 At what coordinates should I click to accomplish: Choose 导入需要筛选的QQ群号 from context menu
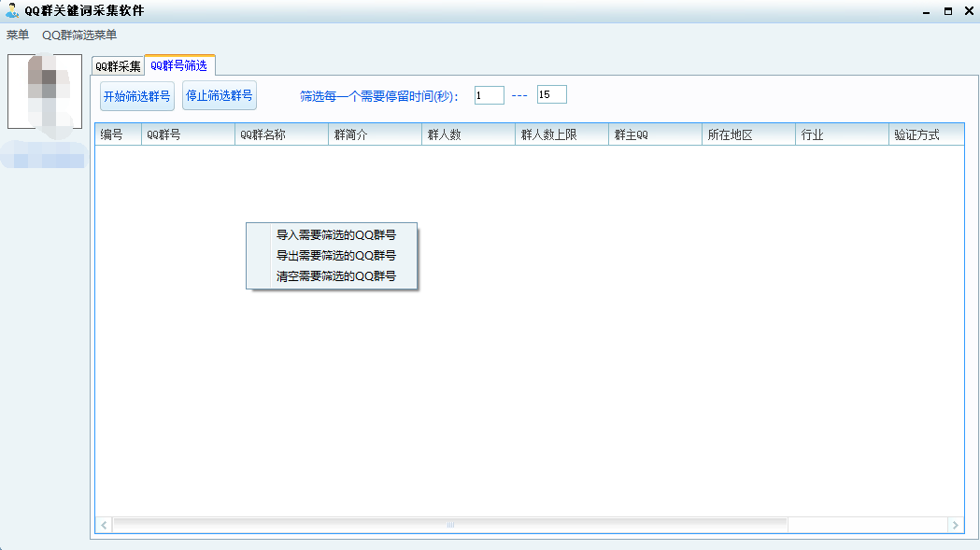click(x=332, y=235)
